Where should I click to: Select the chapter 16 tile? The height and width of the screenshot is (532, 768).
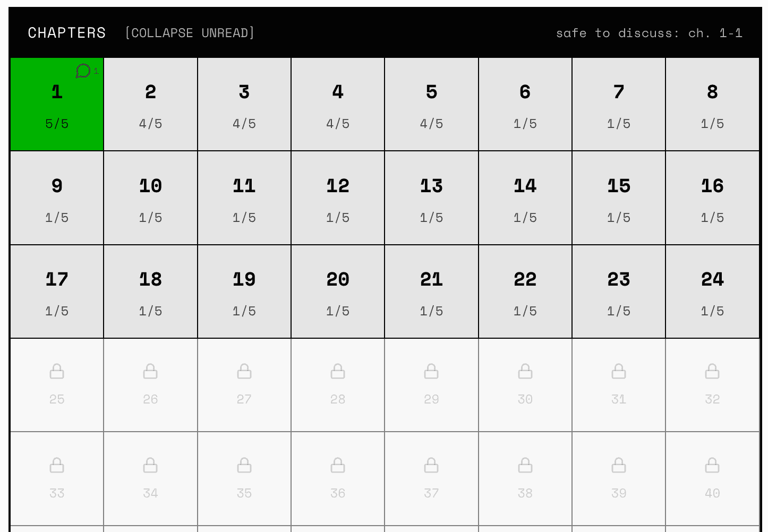(x=712, y=198)
